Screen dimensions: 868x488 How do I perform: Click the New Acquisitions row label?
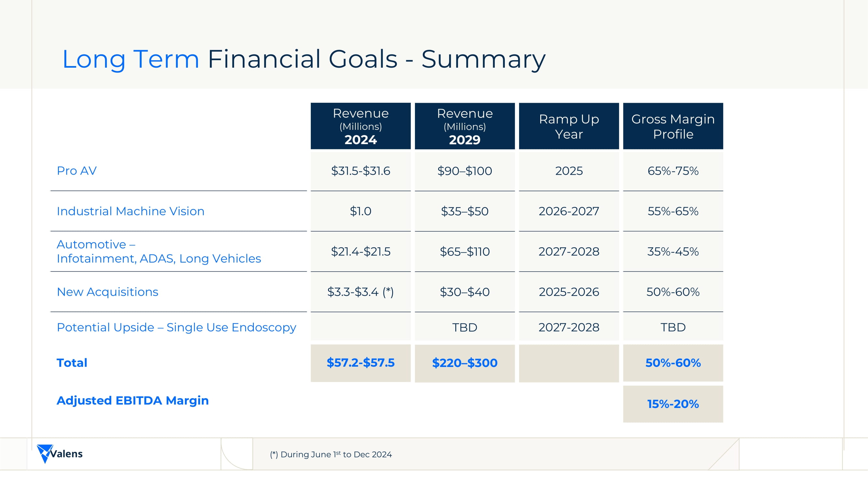(107, 291)
